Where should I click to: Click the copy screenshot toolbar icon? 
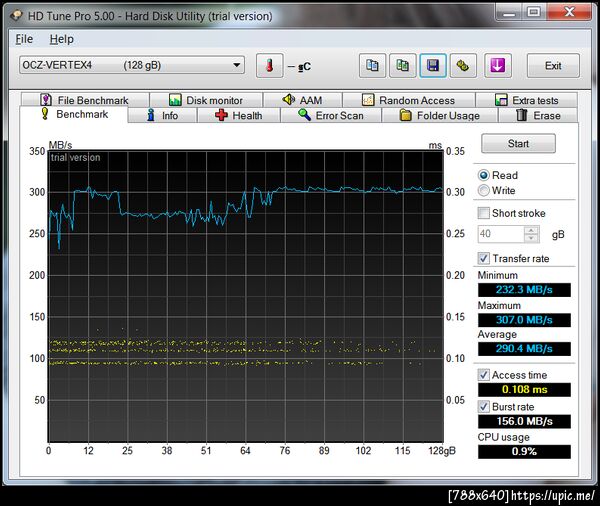pos(402,66)
